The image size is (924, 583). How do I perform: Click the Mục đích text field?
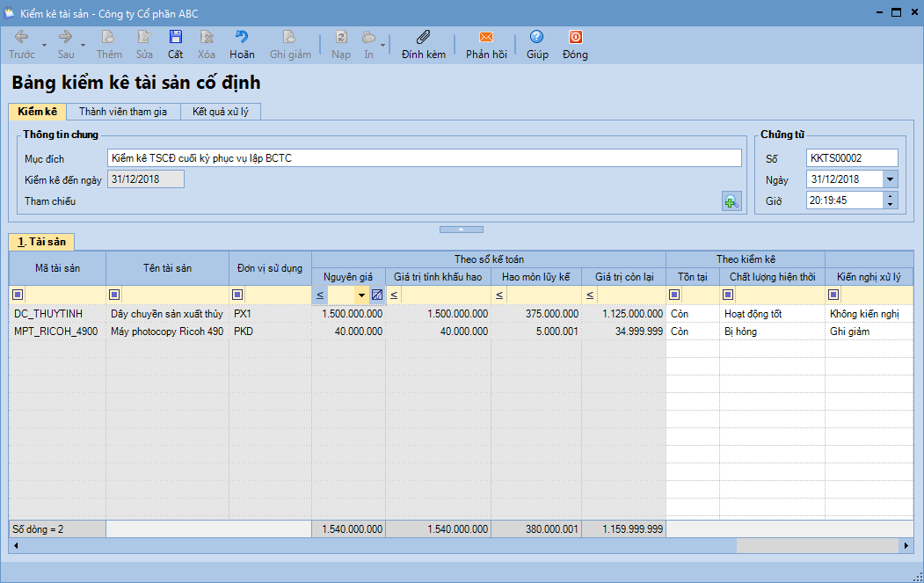click(424, 158)
